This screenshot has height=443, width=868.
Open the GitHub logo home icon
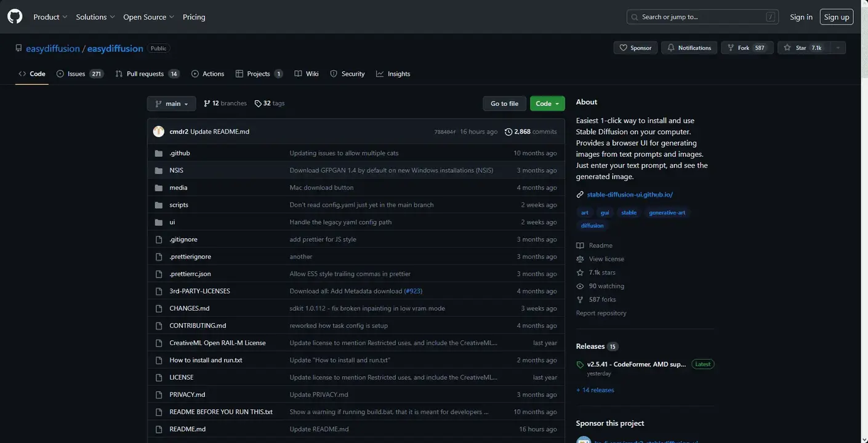pos(15,17)
